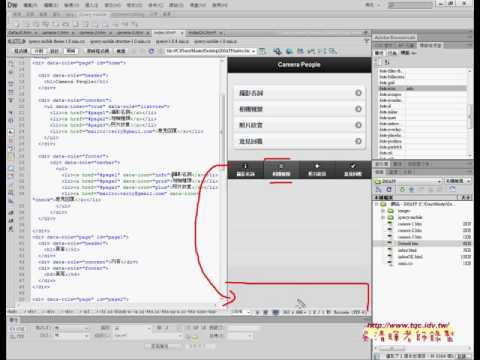Select camera-3.htm in Files tree
Image resolution: width=480 pixels, height=360 pixels.
[410, 237]
